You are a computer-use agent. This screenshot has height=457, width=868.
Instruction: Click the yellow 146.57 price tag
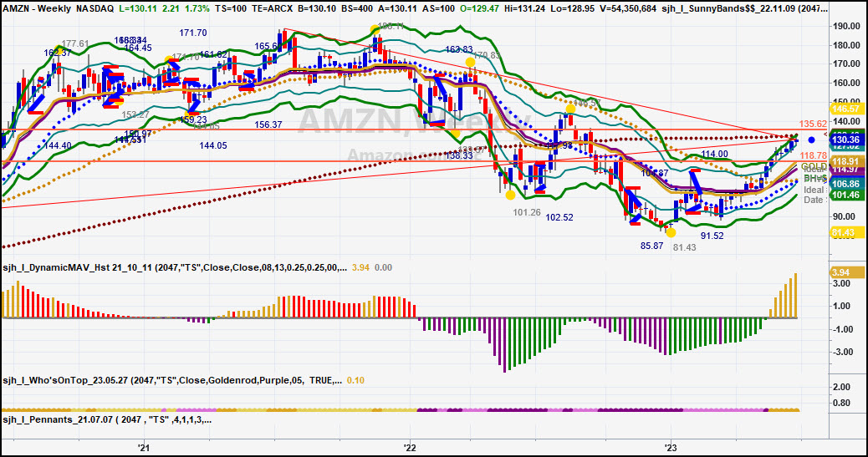(x=848, y=109)
